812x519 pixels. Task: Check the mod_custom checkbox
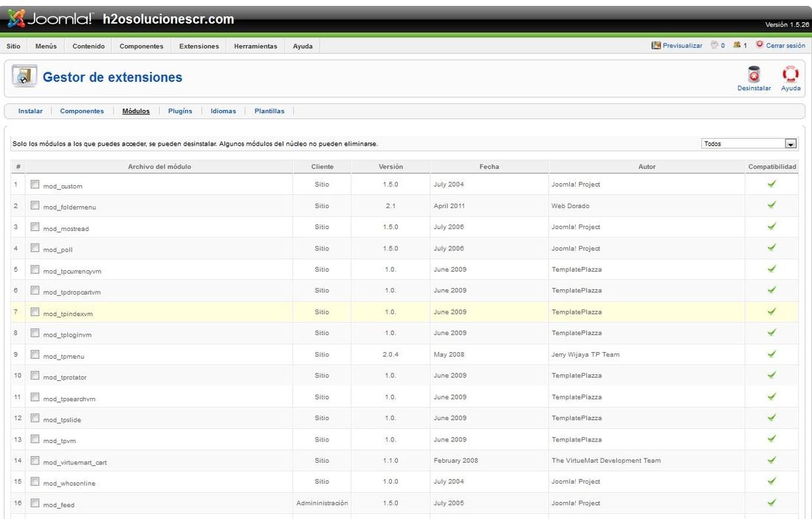(x=35, y=184)
